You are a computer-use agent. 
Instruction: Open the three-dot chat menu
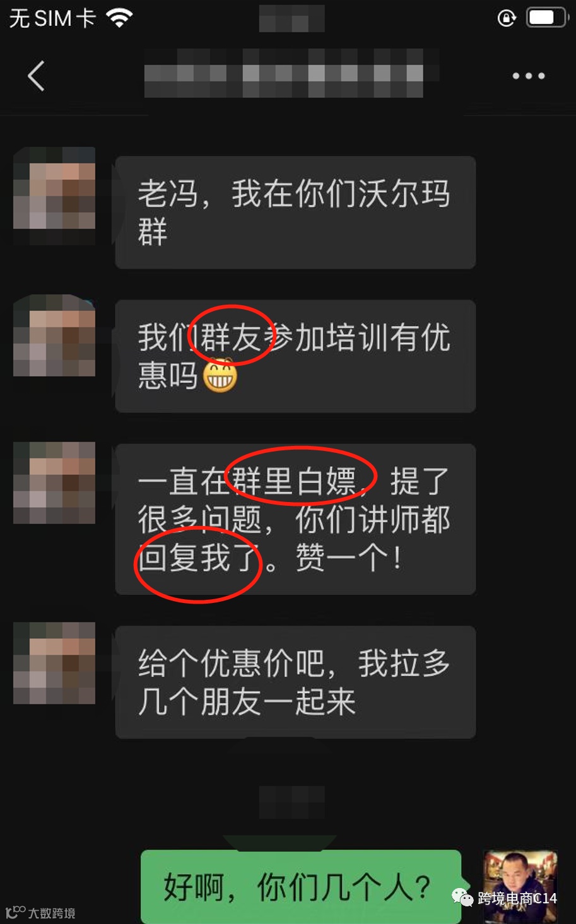tap(529, 76)
